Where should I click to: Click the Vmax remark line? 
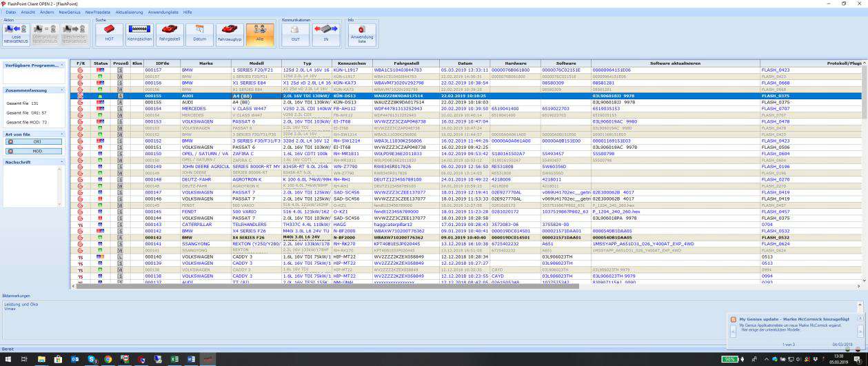tap(9, 309)
